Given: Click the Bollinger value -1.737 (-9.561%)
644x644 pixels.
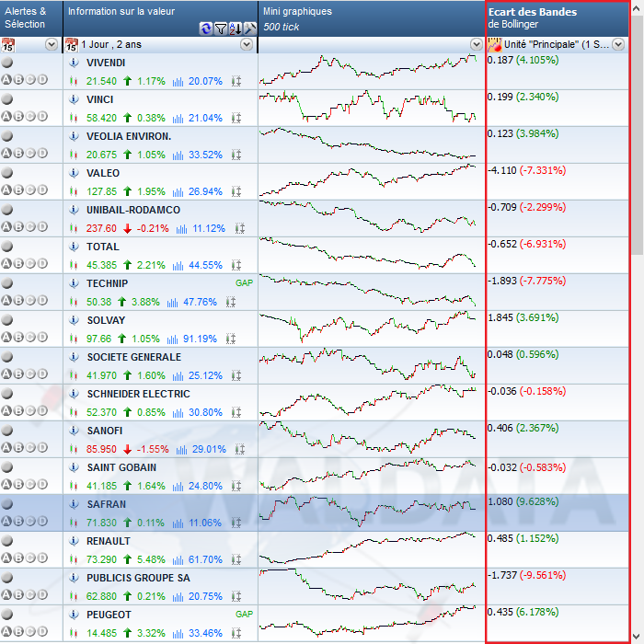Looking at the screenshot, I should click(x=526, y=575).
